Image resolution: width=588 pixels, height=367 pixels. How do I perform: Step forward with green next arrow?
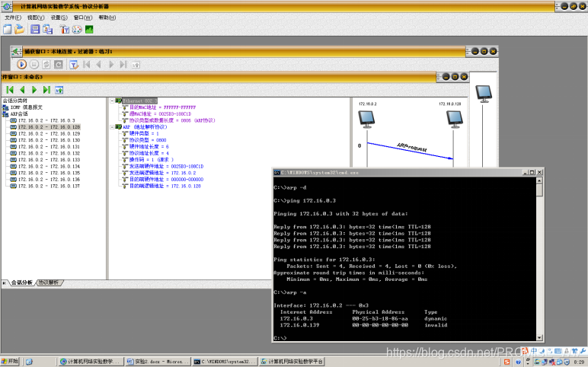(34, 90)
